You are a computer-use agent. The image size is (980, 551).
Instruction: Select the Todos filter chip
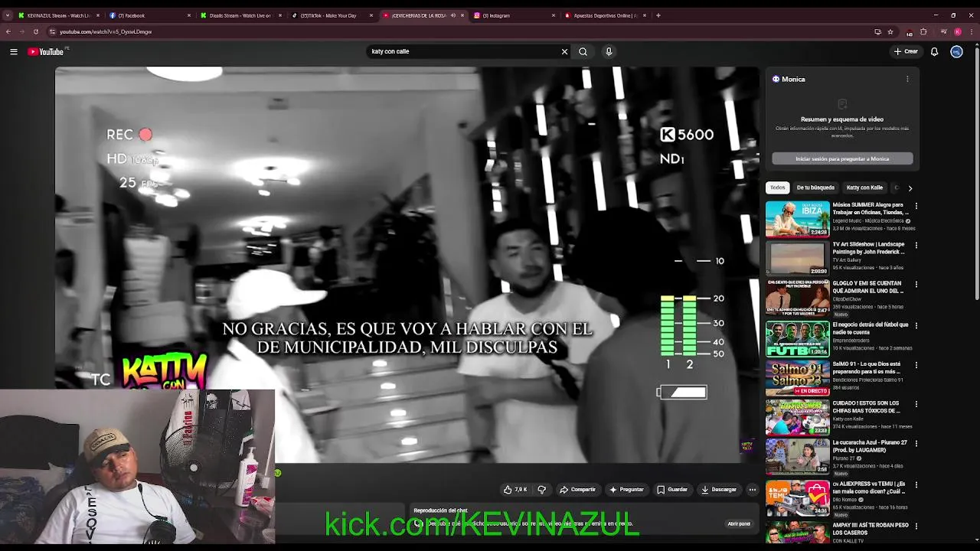777,187
